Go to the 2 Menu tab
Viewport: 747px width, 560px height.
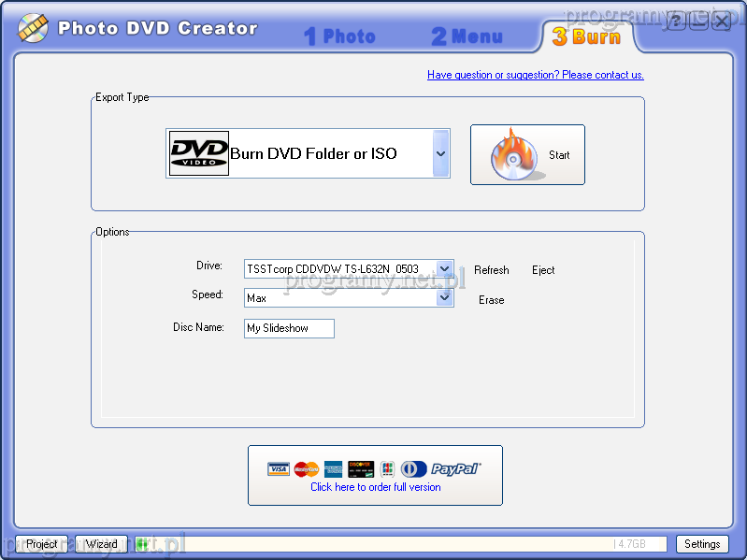tap(467, 36)
